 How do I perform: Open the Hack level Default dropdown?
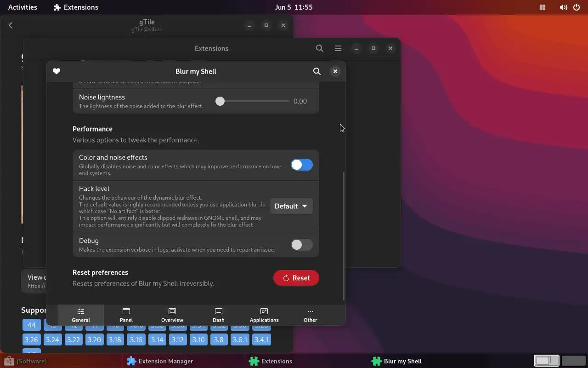pyautogui.click(x=291, y=206)
